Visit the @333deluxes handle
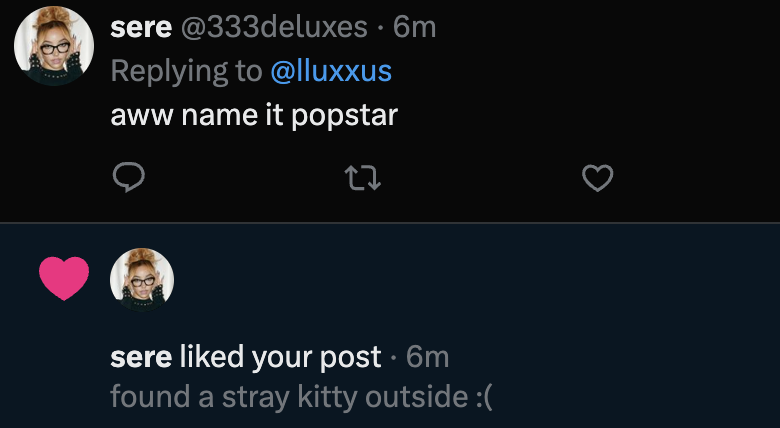The image size is (780, 428). (274, 27)
